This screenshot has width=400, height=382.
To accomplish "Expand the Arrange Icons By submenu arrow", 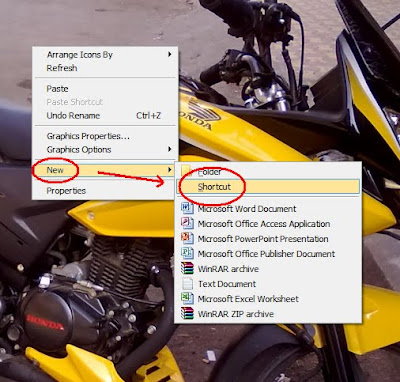I will tap(170, 54).
